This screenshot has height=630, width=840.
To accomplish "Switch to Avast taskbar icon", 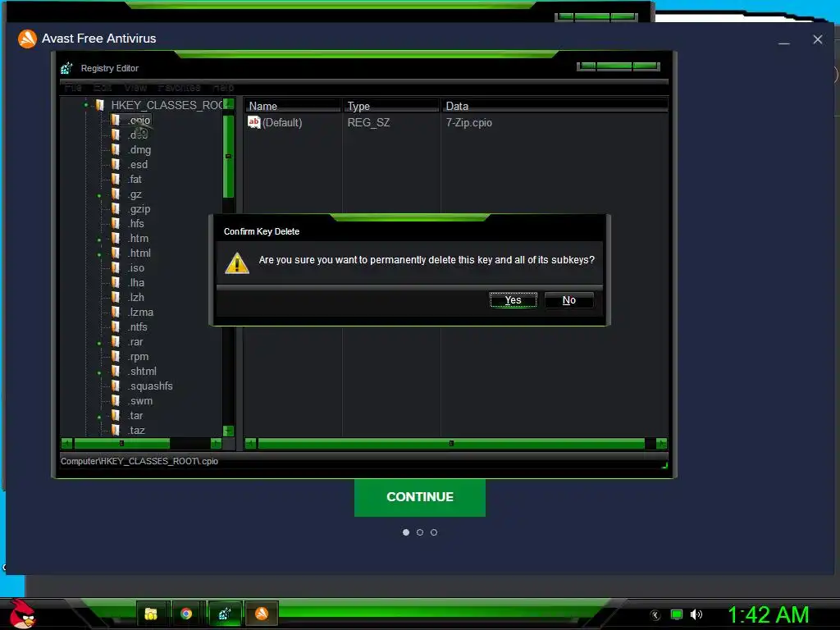I will (x=262, y=614).
